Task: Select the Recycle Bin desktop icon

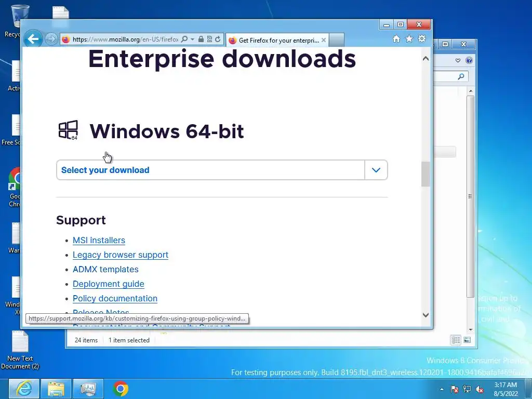Action: click(x=12, y=20)
